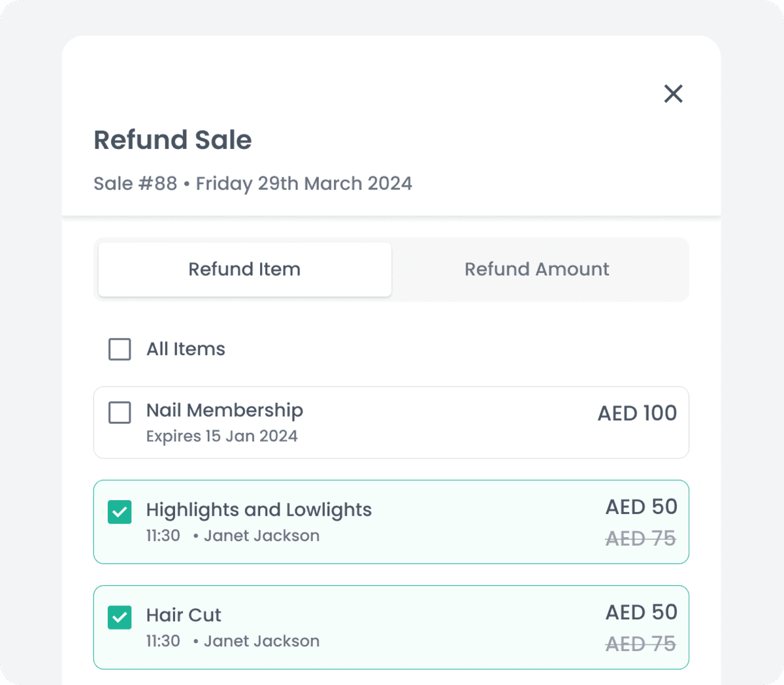Check the All Items checkbox
The image size is (784, 685).
point(120,349)
